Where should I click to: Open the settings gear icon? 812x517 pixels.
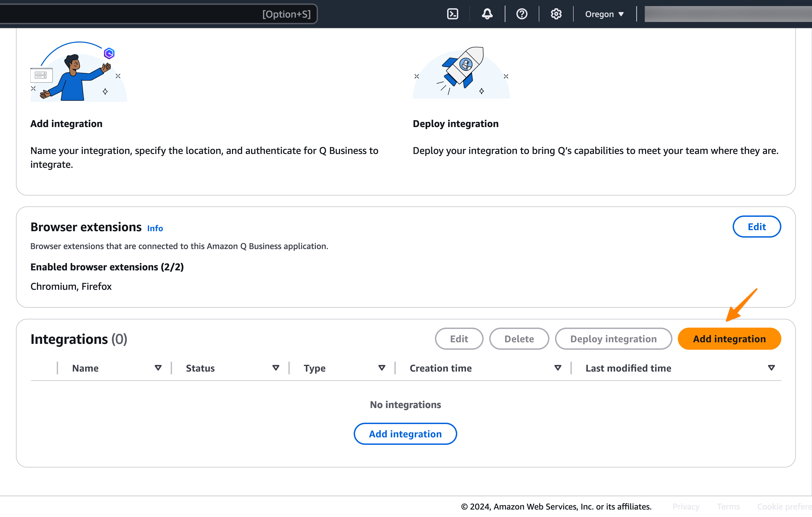[x=556, y=14]
